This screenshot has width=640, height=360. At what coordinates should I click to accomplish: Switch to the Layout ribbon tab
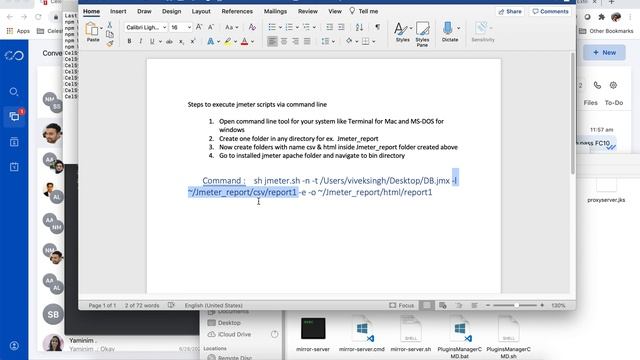point(201,11)
